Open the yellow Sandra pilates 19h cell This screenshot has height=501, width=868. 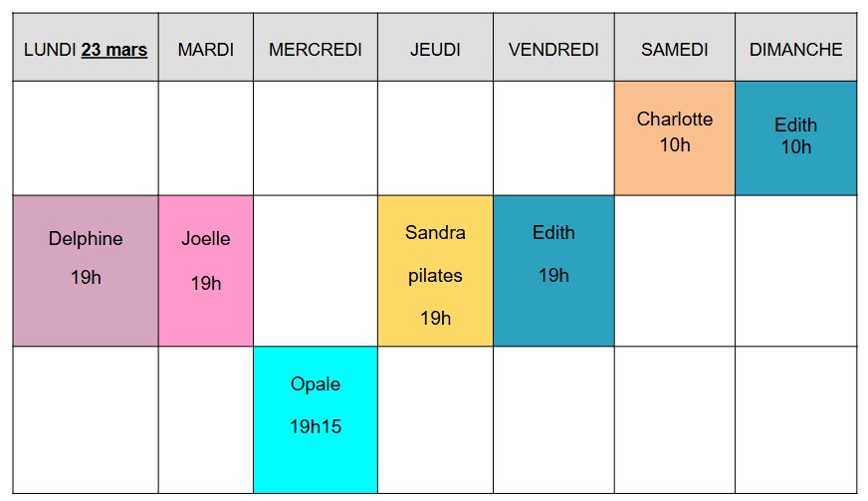point(435,270)
